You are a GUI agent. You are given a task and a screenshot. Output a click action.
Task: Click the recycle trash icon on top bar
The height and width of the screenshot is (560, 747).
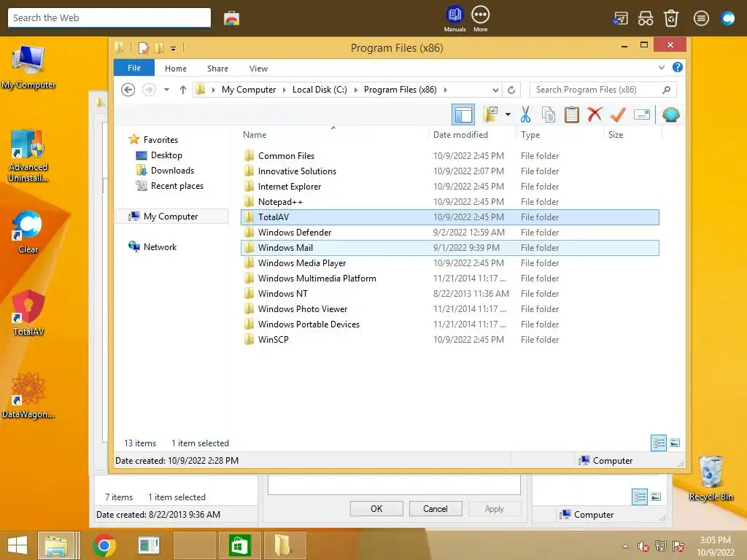(x=671, y=18)
